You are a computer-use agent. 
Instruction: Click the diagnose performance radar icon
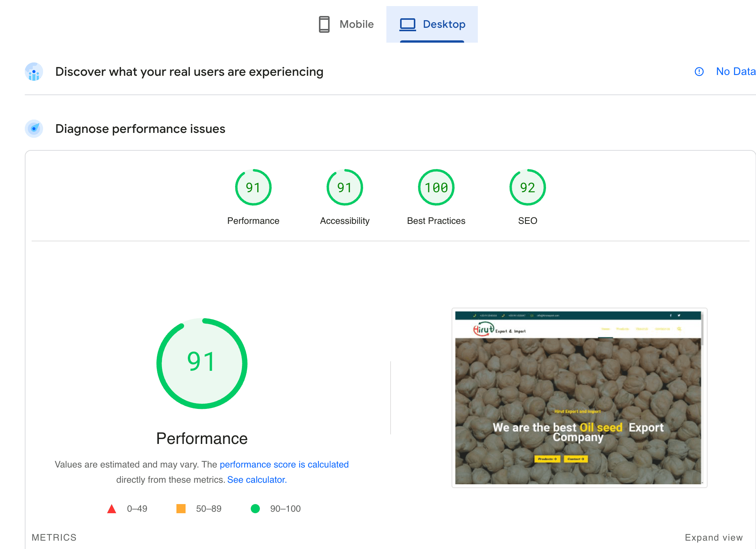[34, 129]
